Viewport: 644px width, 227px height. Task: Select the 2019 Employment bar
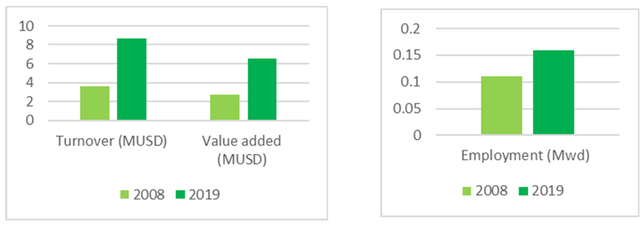[x=554, y=92]
